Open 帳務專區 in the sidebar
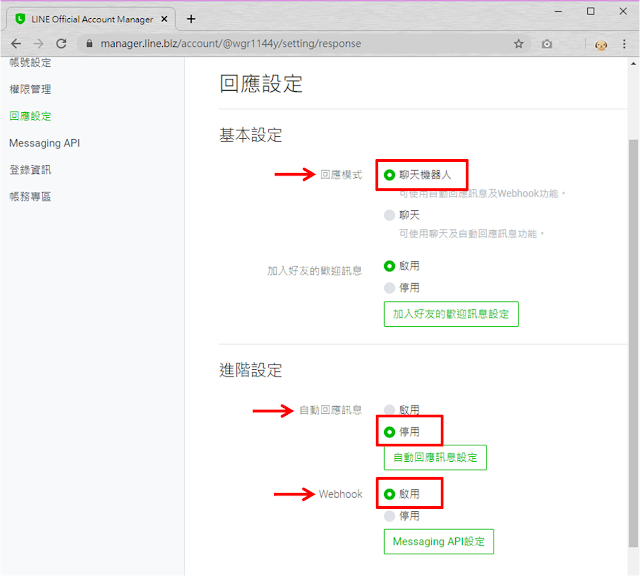Viewport: 640px width, 576px height. (x=30, y=197)
